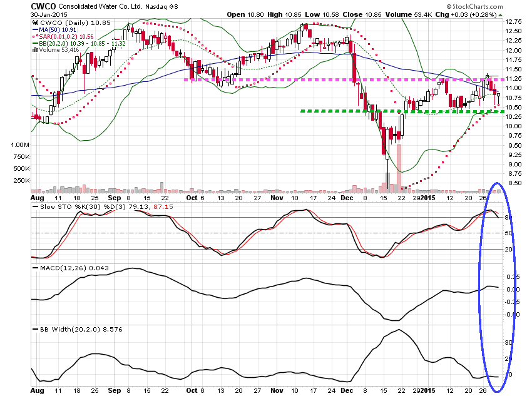Click the red 87.15 stochastic %D value
Screen dimensions: 532x396
pyautogui.click(x=163, y=207)
